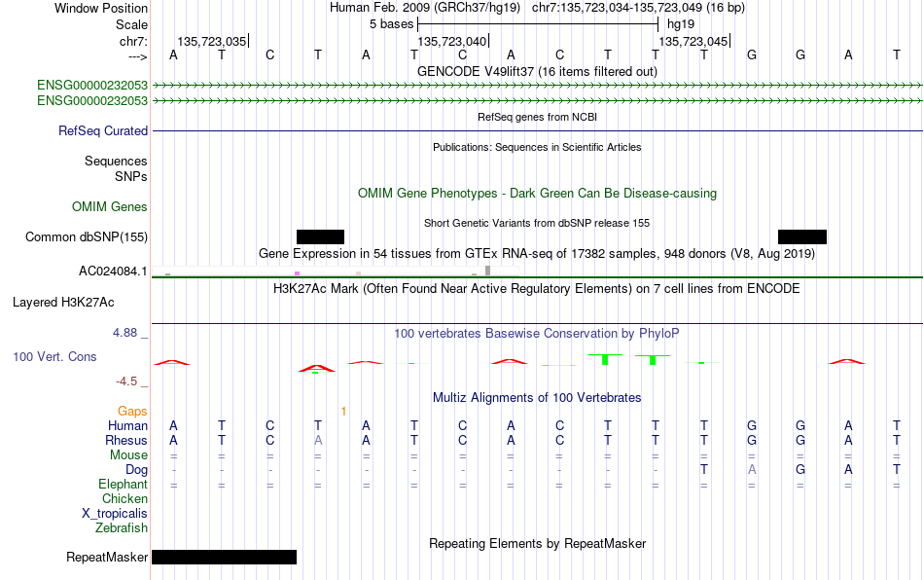Click the Rhesus species row label

click(126, 440)
